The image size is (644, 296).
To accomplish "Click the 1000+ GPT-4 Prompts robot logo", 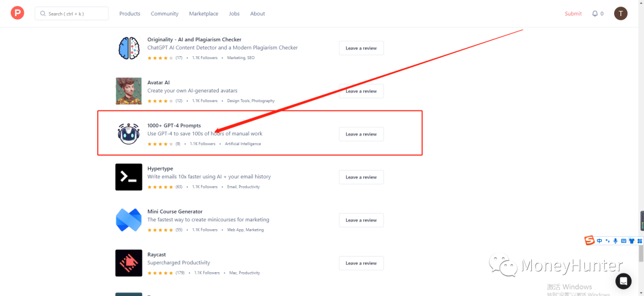I will coord(129,134).
